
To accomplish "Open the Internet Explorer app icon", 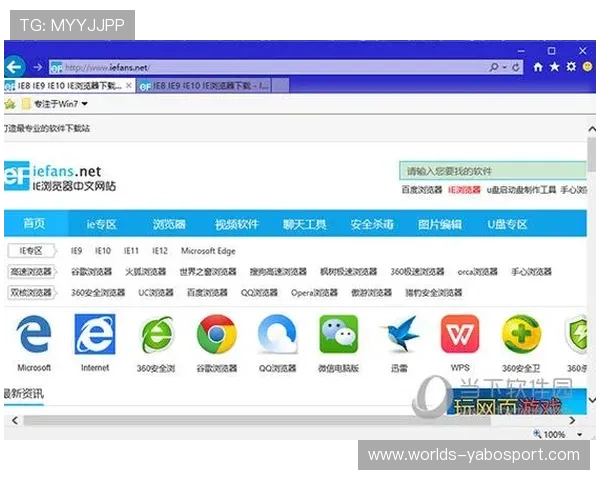I will (x=95, y=336).
